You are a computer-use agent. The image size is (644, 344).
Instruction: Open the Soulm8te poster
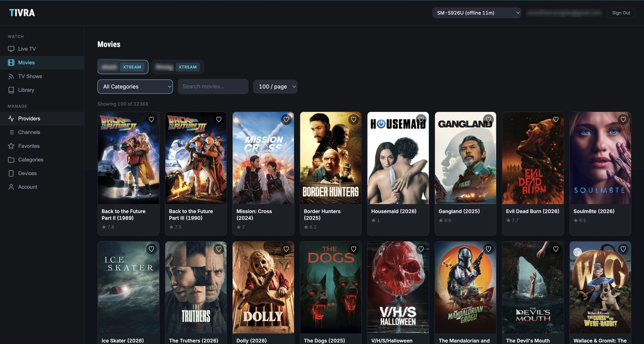coord(601,158)
